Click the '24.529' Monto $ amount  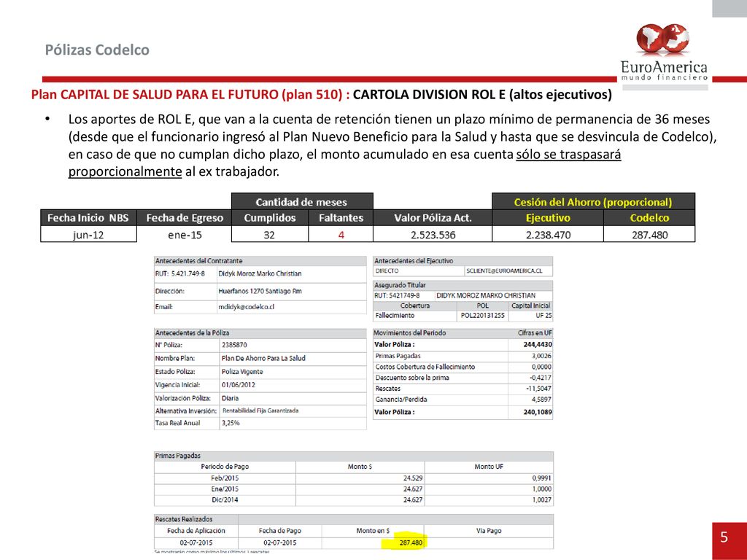tap(413, 478)
